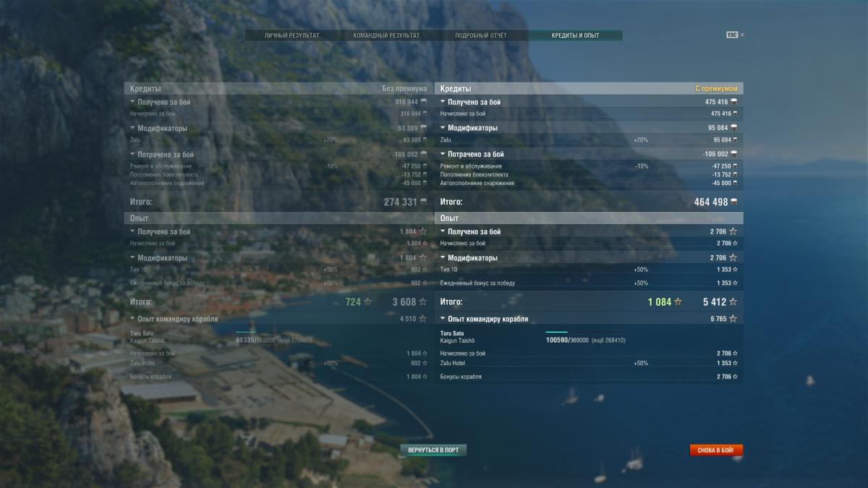
Task: Switch to 'Личный результат' tab
Action: (x=292, y=35)
